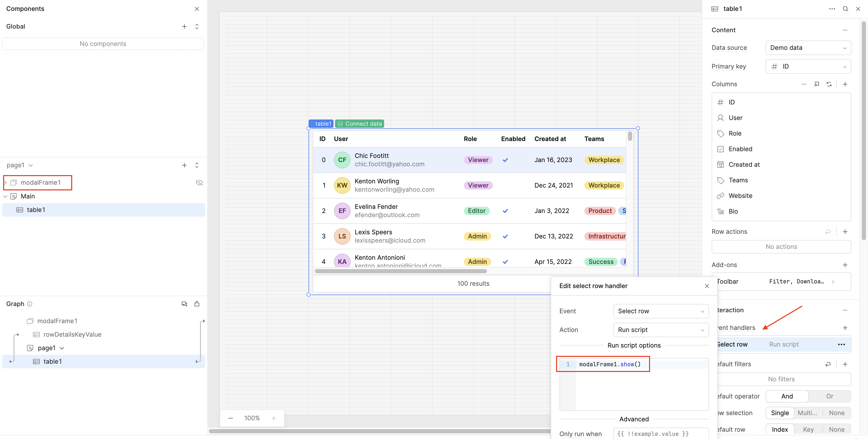Image resolution: width=868 pixels, height=439 pixels.
Task: Open Select row handler options ellipsis
Action: tap(841, 344)
